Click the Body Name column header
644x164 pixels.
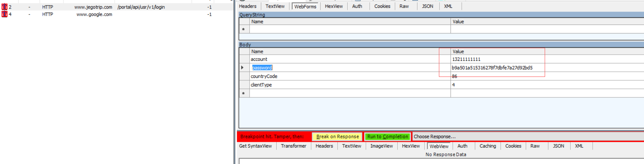click(350, 51)
